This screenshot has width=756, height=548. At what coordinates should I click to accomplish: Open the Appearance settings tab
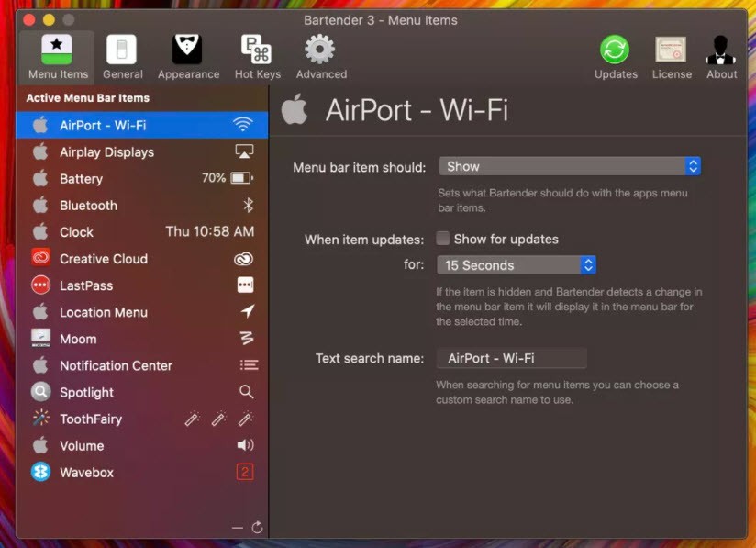tap(188, 57)
